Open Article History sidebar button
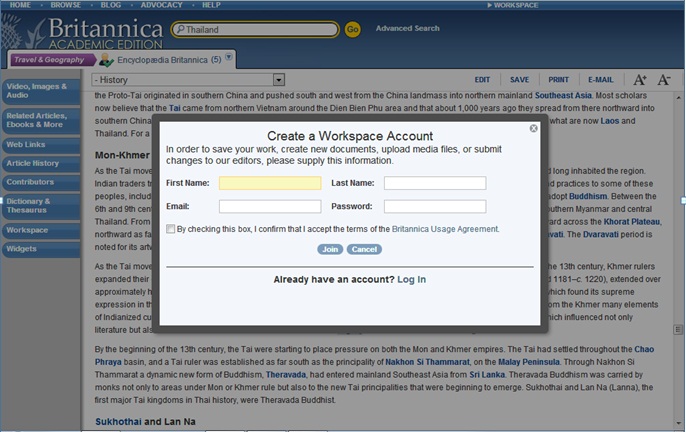 [x=41, y=164]
